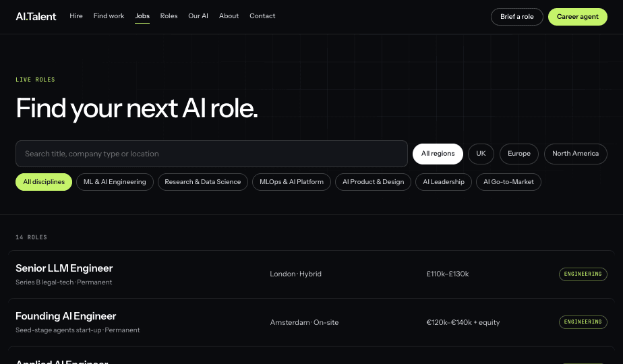
Task: Click ENGINEERING tag on Founding AI Engineer
Action: coord(583,322)
